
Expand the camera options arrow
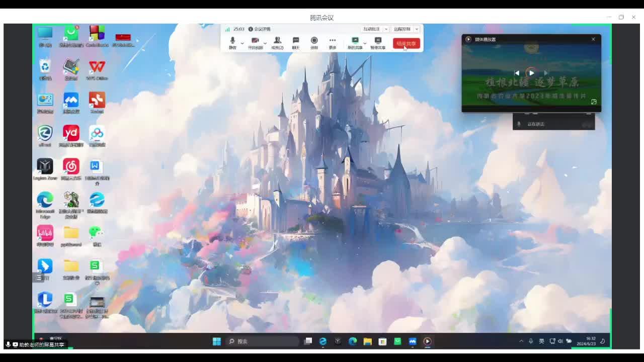pyautogui.click(x=265, y=43)
